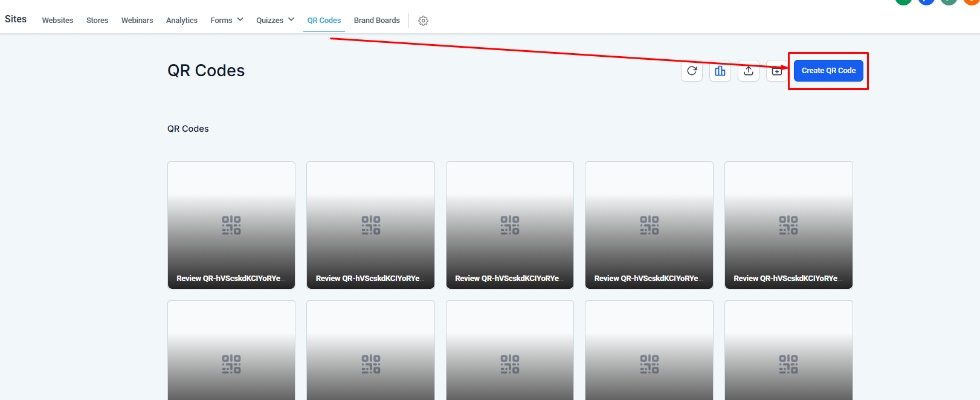Select the QR Codes tab
Viewport: 980px width, 400px height.
(324, 20)
